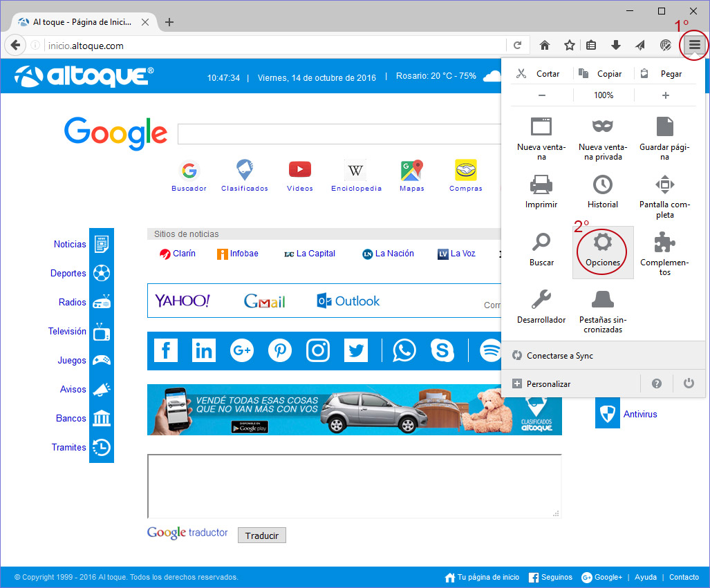Bookmark this page with the star icon
The width and height of the screenshot is (710, 588).
point(569,45)
